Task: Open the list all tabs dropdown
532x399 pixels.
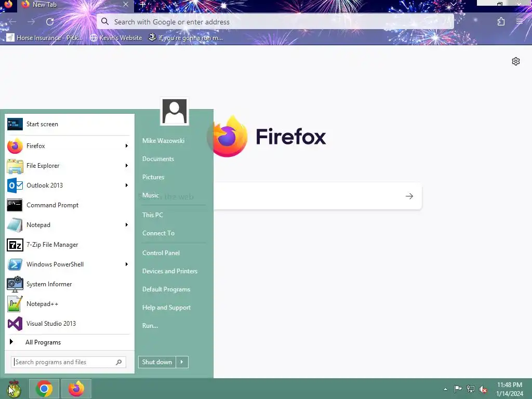Action: 453,4
